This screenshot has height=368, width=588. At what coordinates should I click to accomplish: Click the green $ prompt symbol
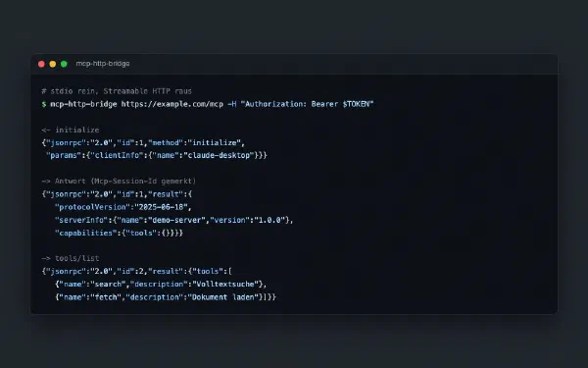pyautogui.click(x=44, y=104)
